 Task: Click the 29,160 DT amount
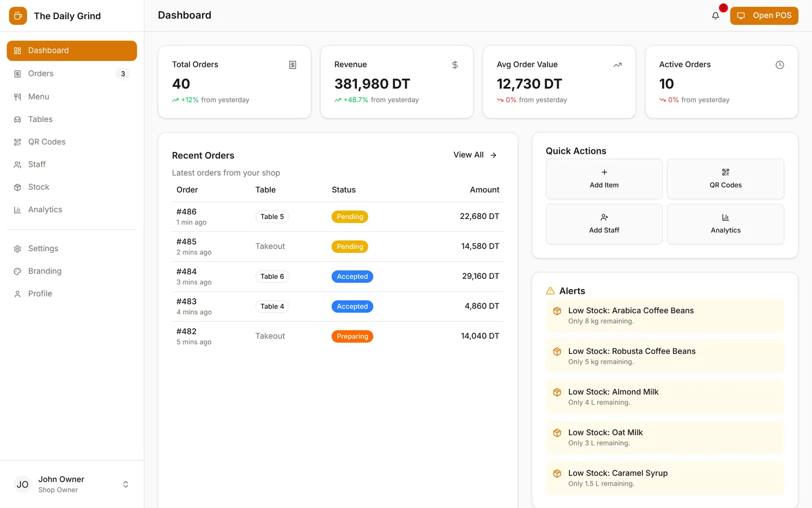(x=480, y=276)
